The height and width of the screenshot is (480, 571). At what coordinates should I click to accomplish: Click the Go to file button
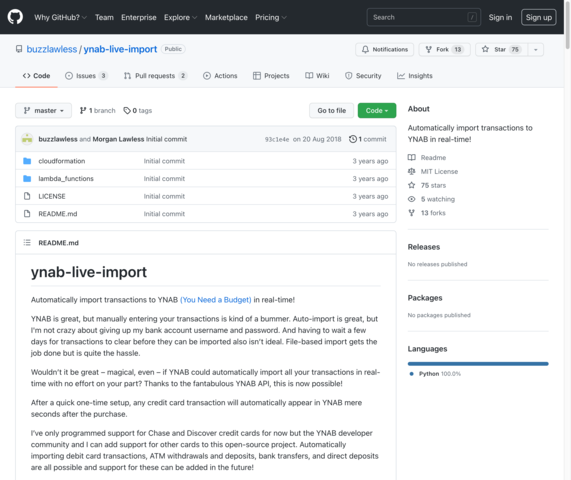pos(331,110)
